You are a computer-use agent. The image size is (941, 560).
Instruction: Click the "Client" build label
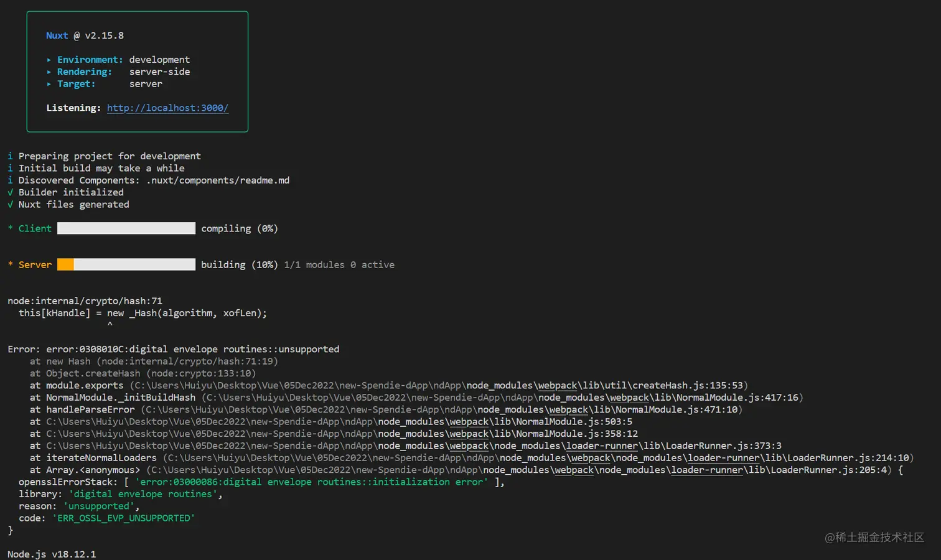pos(35,229)
